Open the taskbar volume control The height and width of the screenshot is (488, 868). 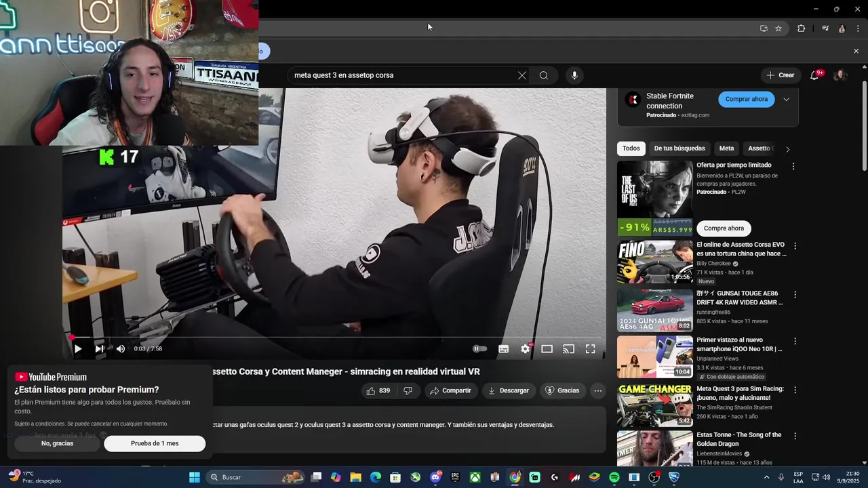(827, 477)
